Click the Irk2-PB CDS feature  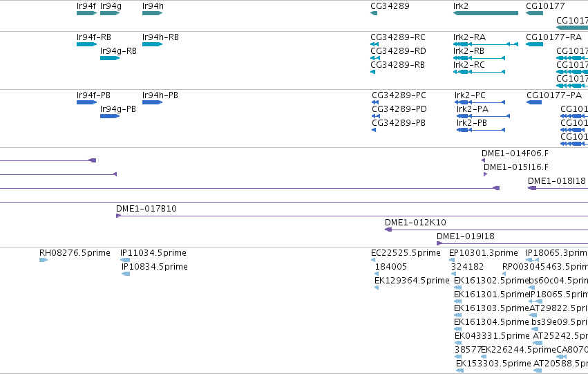click(x=481, y=130)
